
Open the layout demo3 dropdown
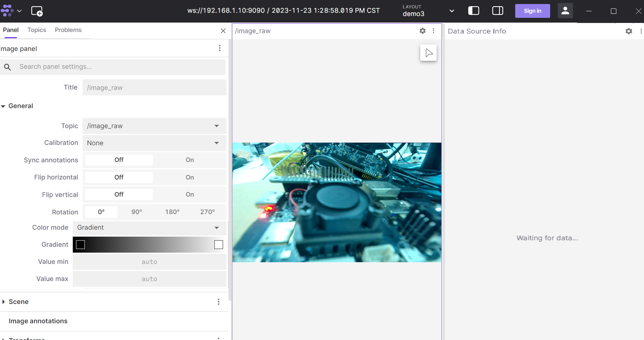428,11
